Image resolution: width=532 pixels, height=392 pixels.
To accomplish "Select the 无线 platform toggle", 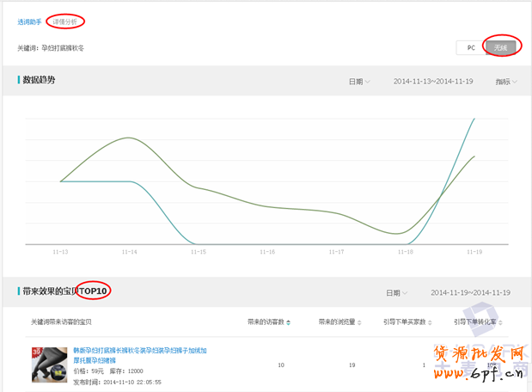I will (x=500, y=47).
